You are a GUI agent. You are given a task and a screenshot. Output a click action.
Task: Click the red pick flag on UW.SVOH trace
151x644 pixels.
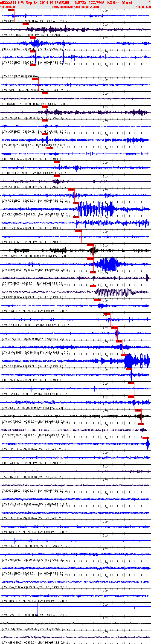point(35,79)
